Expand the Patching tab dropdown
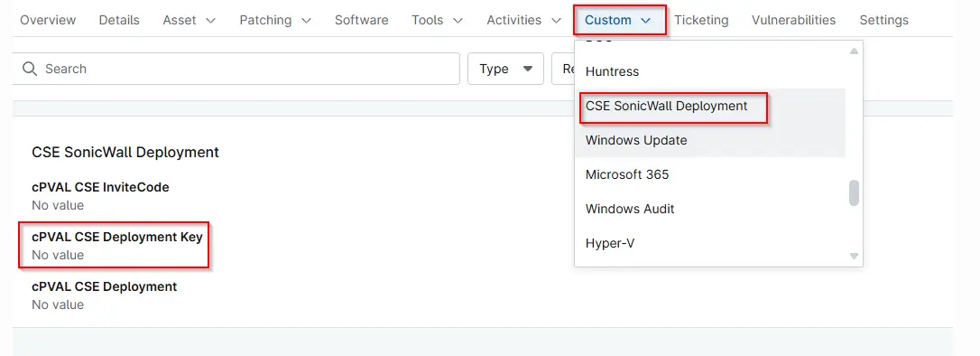The image size is (980, 356). point(275,20)
